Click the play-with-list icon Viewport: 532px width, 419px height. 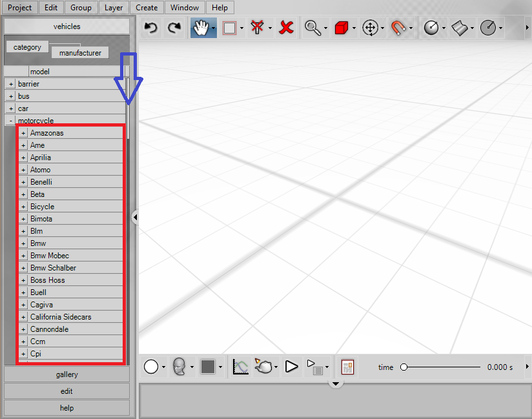coord(315,367)
